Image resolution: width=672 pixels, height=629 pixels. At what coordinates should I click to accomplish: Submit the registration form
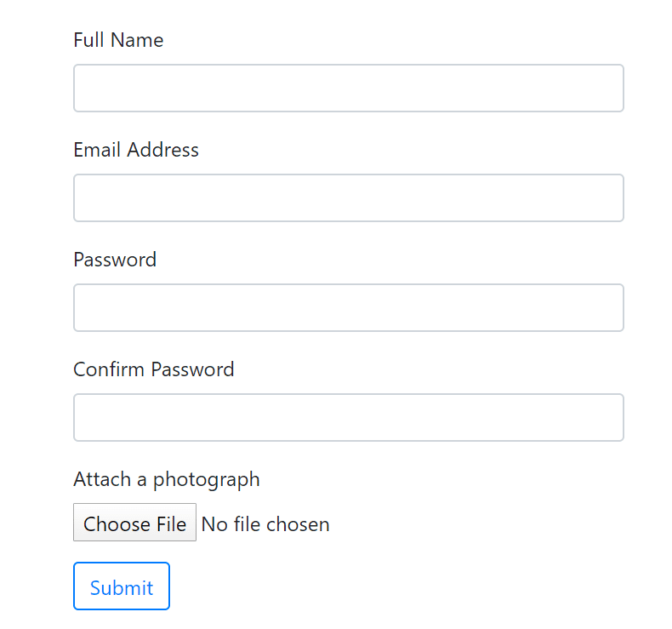point(122,586)
